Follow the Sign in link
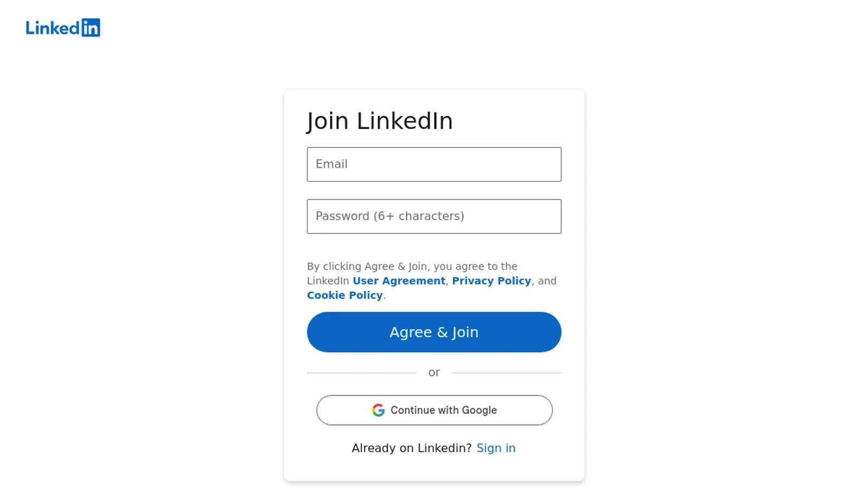This screenshot has width=868, height=488. click(x=496, y=448)
